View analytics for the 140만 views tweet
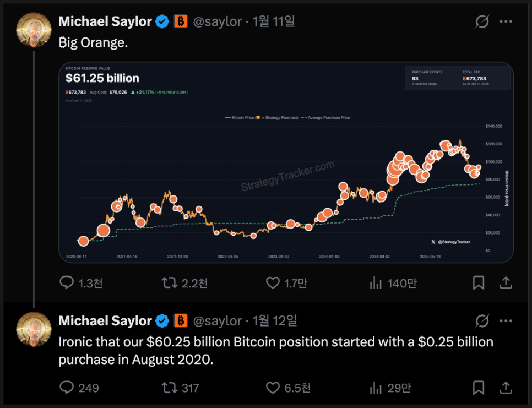532x408 pixels. 376,283
